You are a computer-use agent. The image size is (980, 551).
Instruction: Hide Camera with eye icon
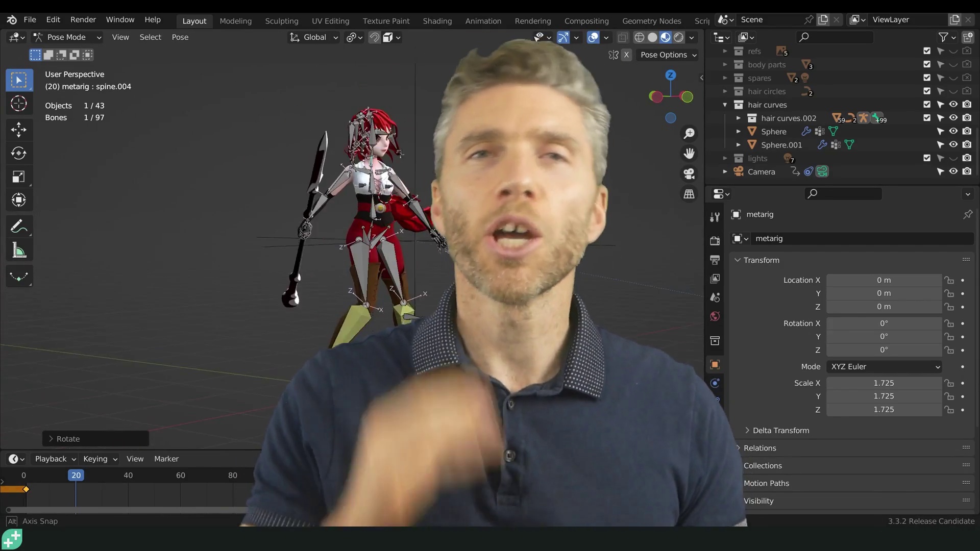[x=953, y=171]
